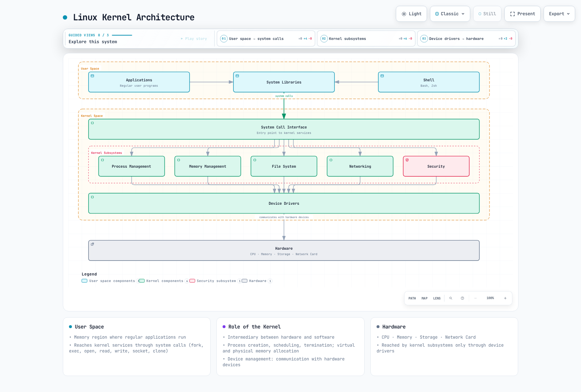Viewport: 581px width, 392px height.
Task: Click 'communicates with hardware devices' edge label
Action: tap(284, 217)
